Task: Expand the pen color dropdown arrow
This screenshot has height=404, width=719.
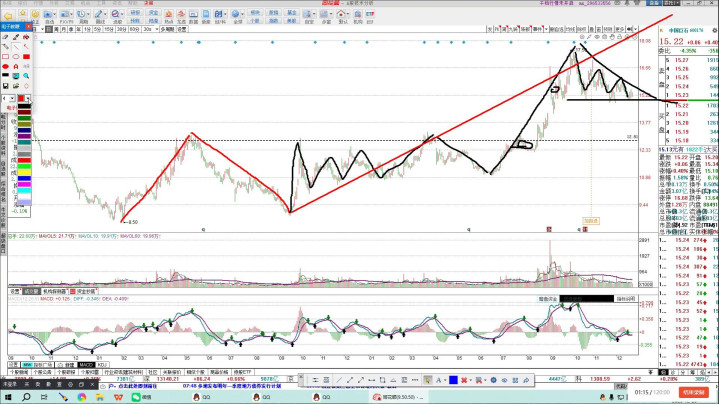Action: (x=27, y=95)
